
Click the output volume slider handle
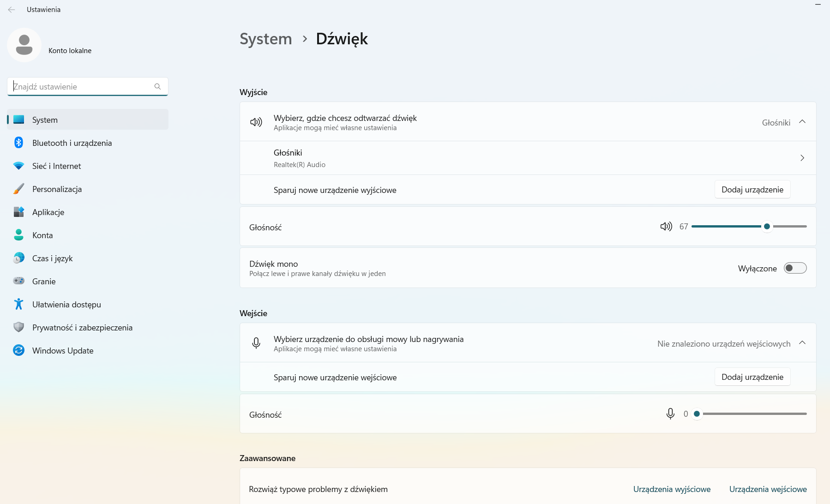(767, 227)
